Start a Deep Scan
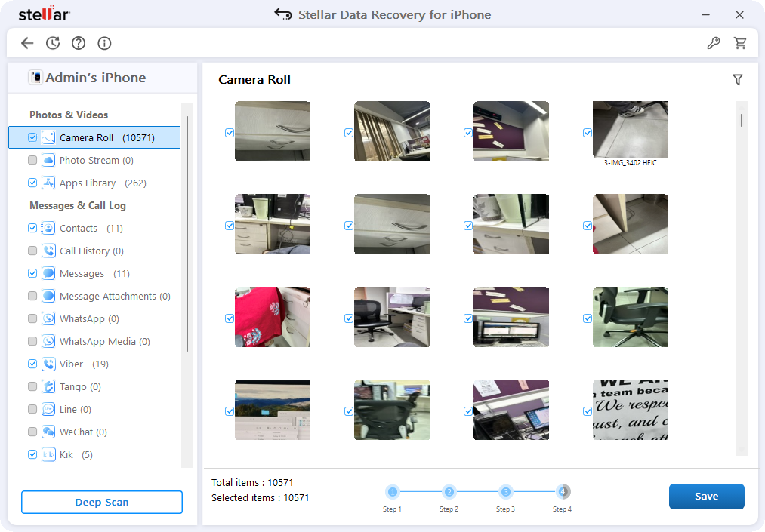This screenshot has width=765, height=532. [102, 502]
